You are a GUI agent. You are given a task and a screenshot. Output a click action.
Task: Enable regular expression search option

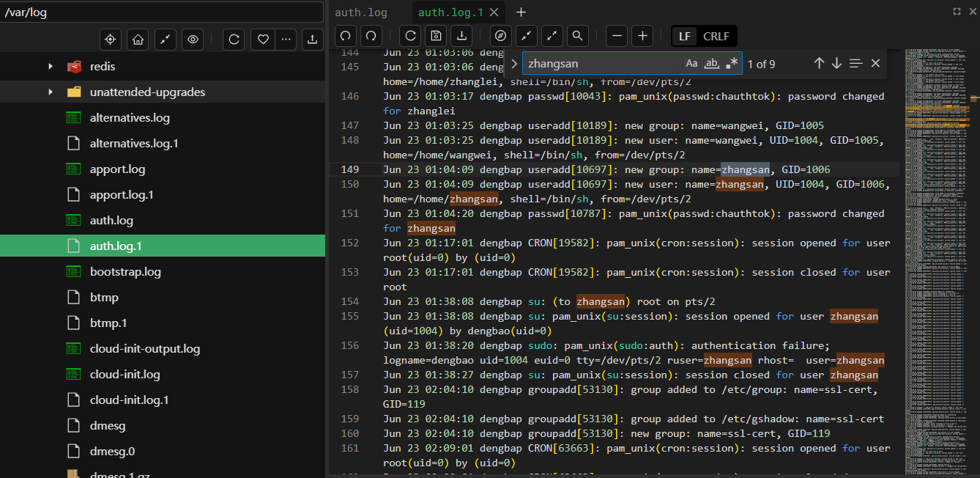731,64
